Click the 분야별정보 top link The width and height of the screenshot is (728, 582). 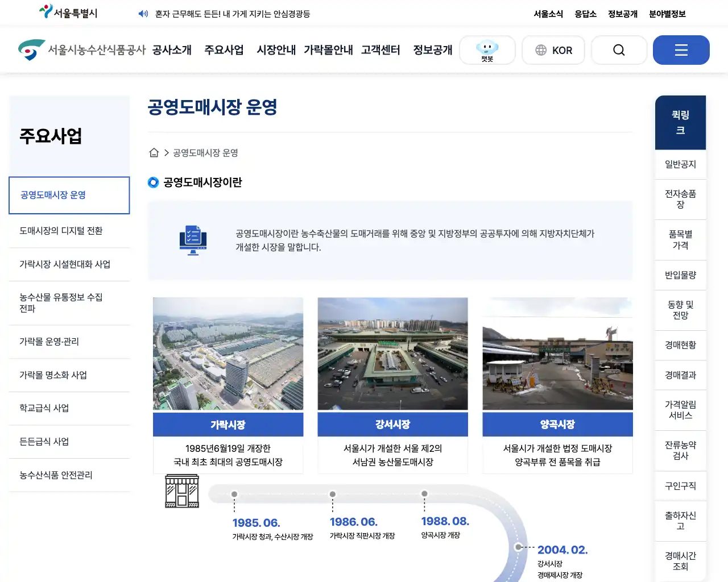[x=667, y=14]
